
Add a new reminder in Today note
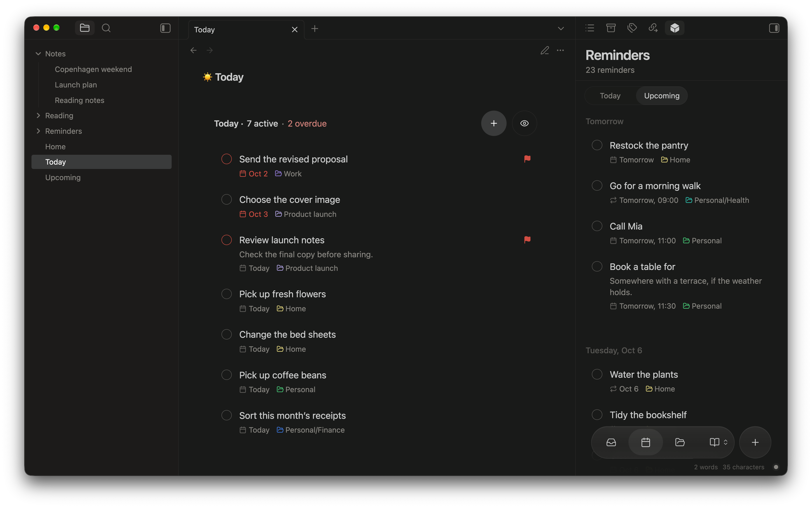(493, 123)
